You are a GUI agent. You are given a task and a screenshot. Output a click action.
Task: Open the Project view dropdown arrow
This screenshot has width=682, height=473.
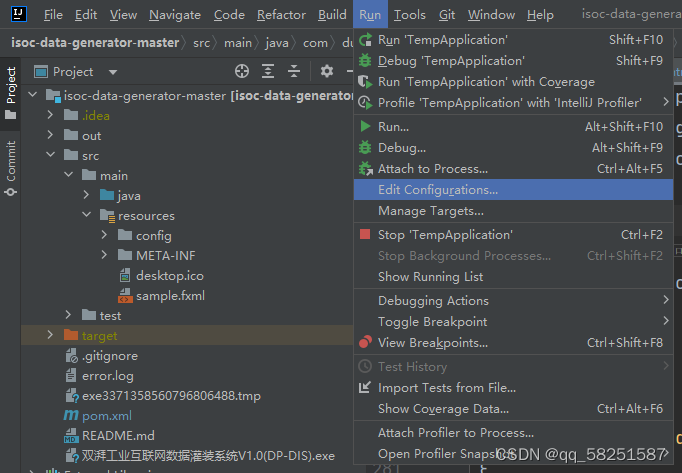tap(113, 72)
